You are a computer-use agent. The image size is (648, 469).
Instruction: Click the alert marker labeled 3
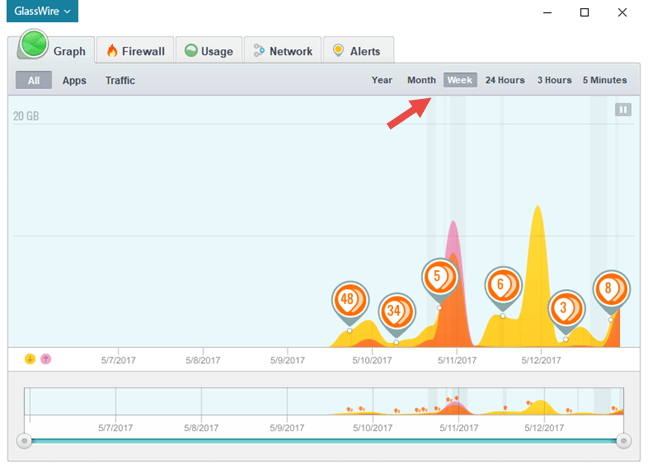pyautogui.click(x=566, y=309)
